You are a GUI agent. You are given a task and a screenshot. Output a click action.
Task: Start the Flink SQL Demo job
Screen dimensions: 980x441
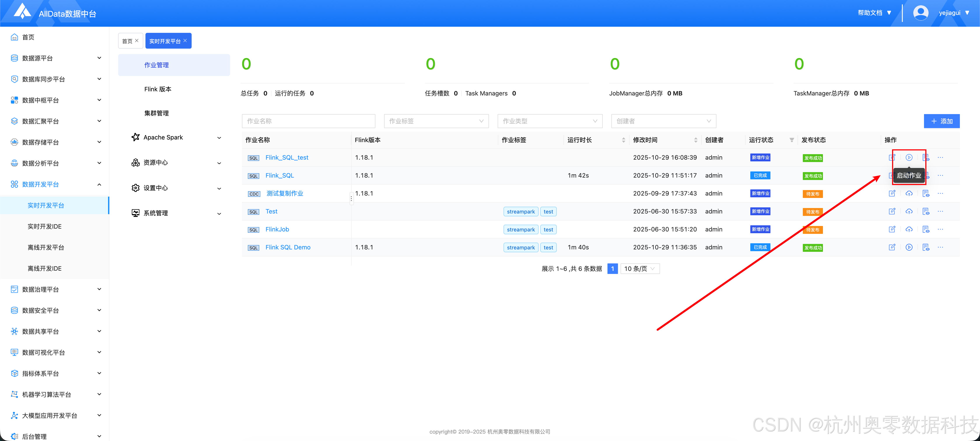coord(909,247)
